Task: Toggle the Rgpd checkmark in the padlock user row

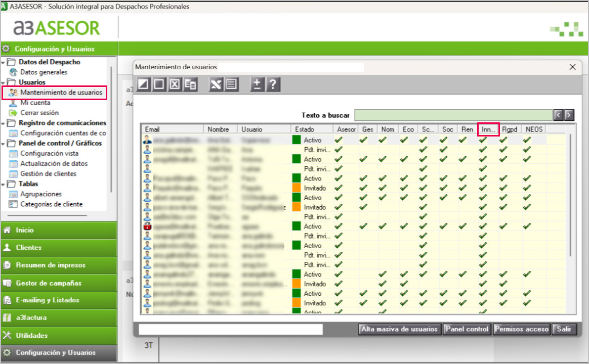Action: [x=503, y=226]
